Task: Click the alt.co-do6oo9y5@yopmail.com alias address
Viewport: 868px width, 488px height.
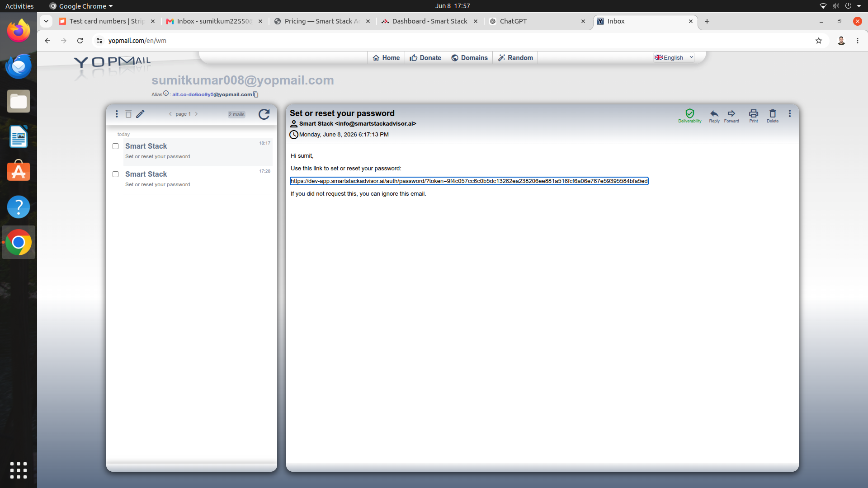Action: point(212,94)
